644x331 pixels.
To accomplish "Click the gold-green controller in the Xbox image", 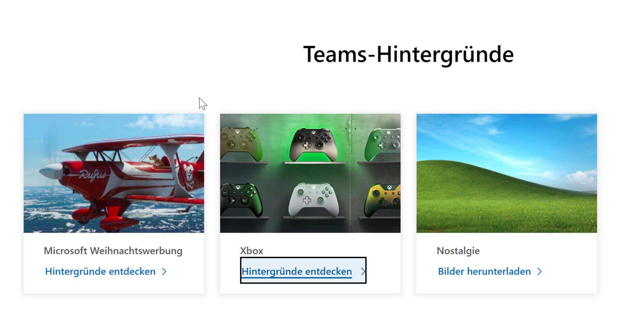I will (383, 200).
